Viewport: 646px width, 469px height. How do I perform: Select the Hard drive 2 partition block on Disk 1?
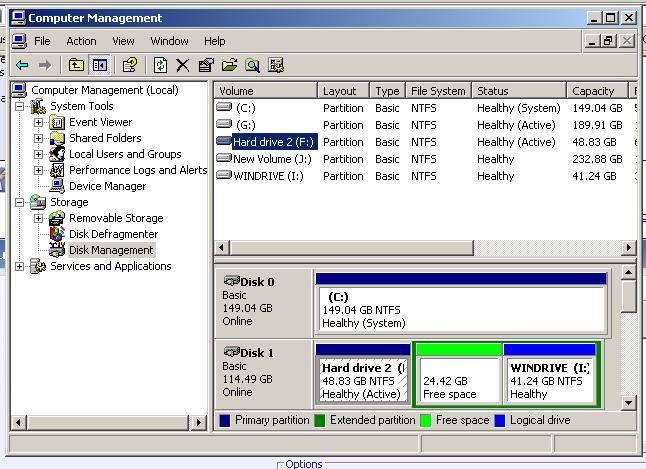pyautogui.click(x=363, y=375)
